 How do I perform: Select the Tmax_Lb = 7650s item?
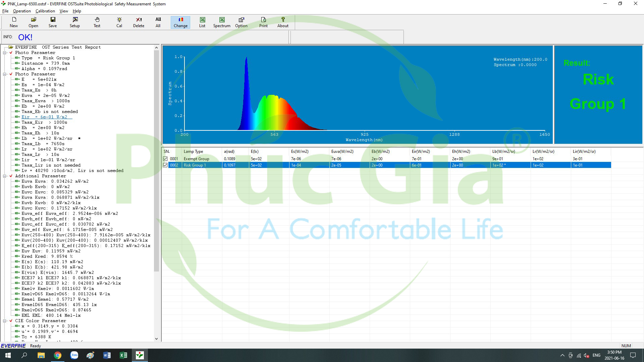point(43,144)
